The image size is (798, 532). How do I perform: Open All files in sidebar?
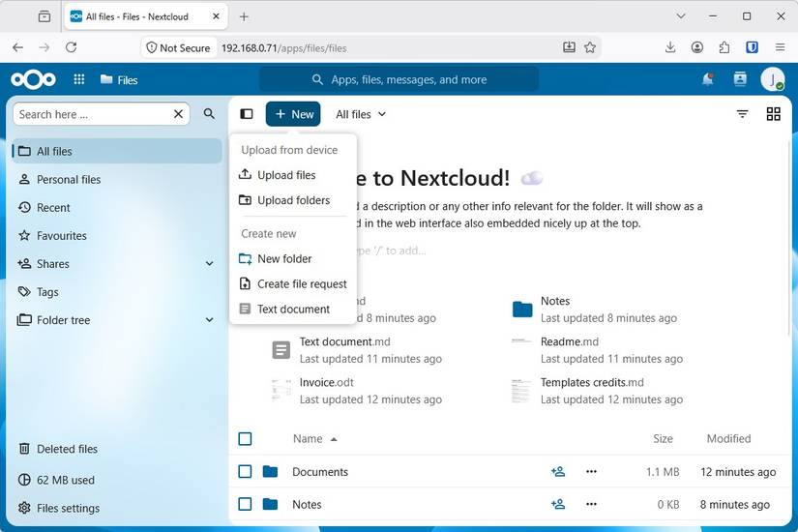point(117,151)
